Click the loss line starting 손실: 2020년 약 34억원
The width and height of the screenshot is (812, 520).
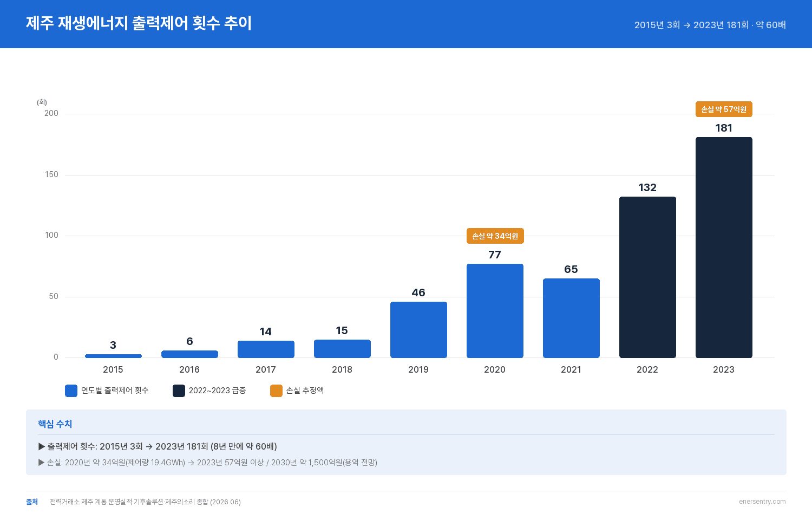click(x=208, y=463)
